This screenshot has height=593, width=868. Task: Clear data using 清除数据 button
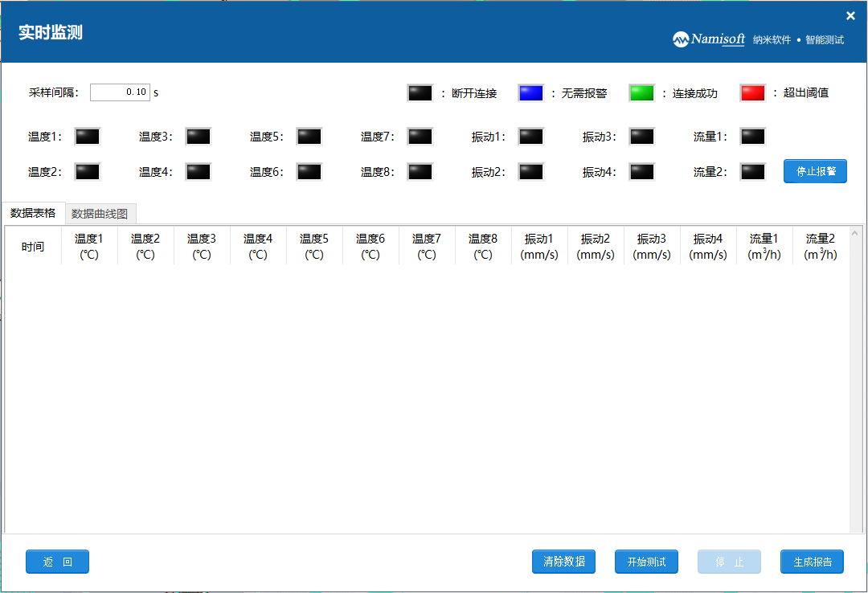pyautogui.click(x=563, y=562)
